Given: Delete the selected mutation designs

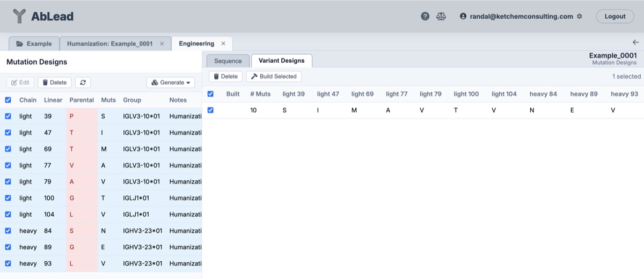Looking at the screenshot, I should 54,83.
